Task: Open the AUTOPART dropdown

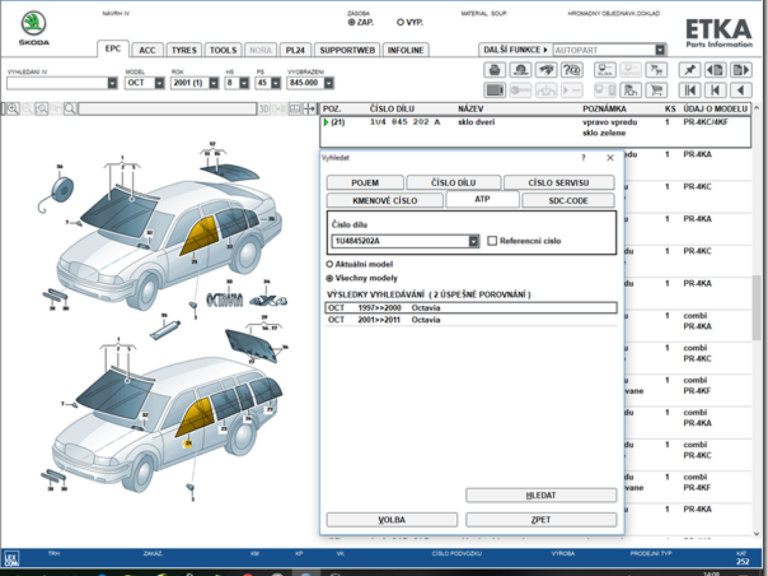Action: click(x=660, y=49)
